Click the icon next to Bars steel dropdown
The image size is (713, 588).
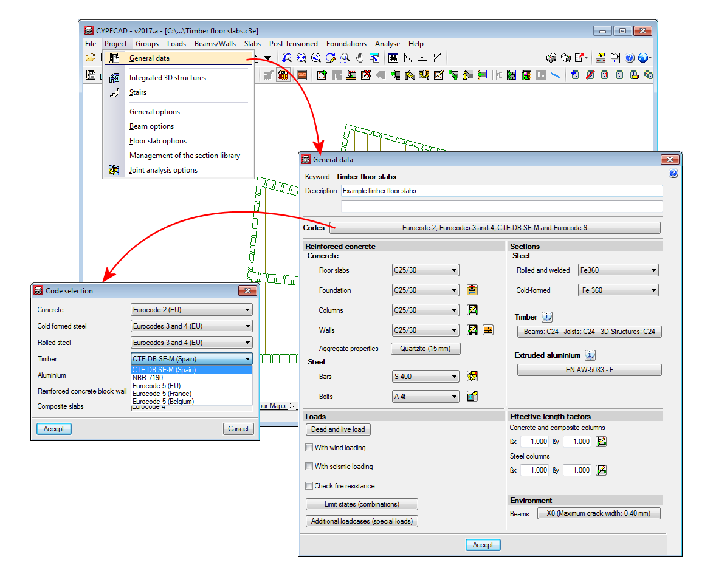pyautogui.click(x=472, y=377)
